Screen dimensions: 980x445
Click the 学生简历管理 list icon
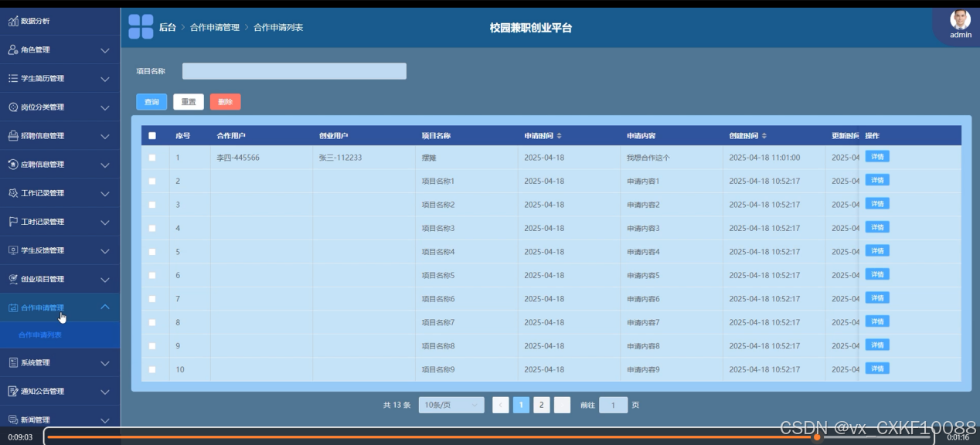13,79
